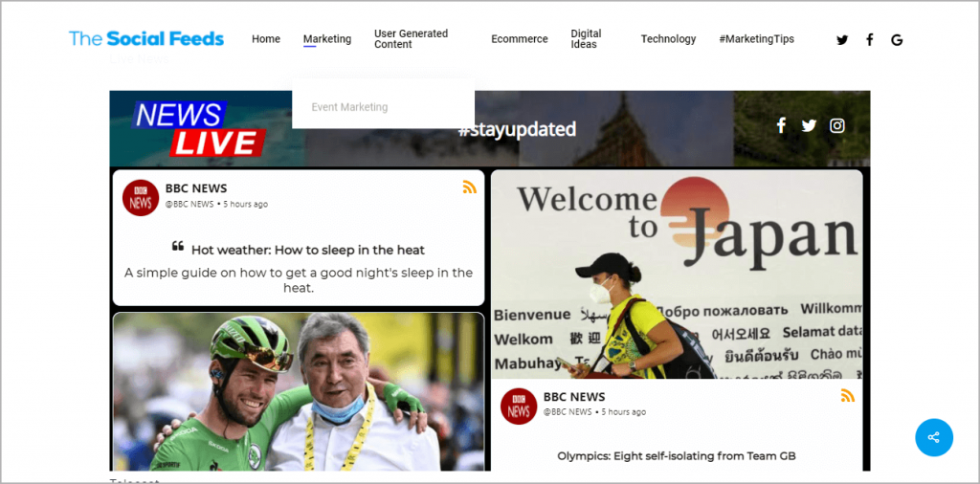980x484 pixels.
Task: Click the NEWS LIVE banner logo
Action: (199, 128)
